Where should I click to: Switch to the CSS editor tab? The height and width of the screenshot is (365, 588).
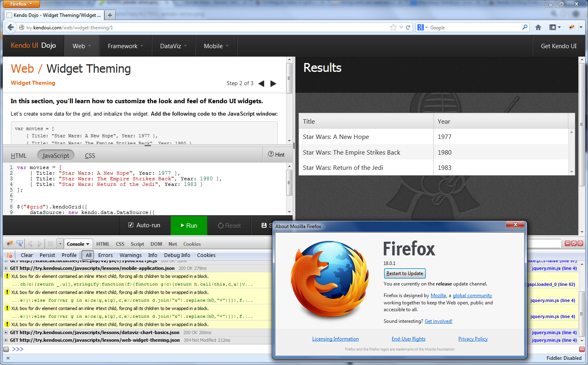90,155
